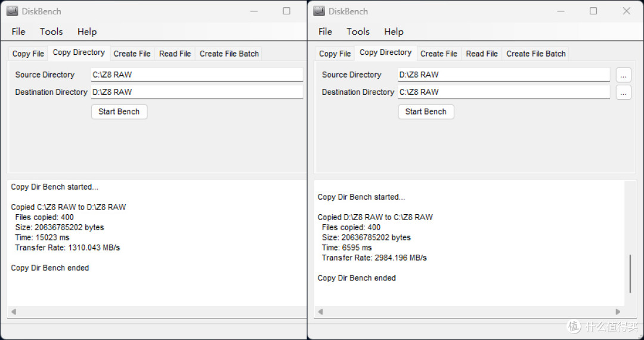
Task: Open File menu in left DiskBench window
Action: pos(18,32)
